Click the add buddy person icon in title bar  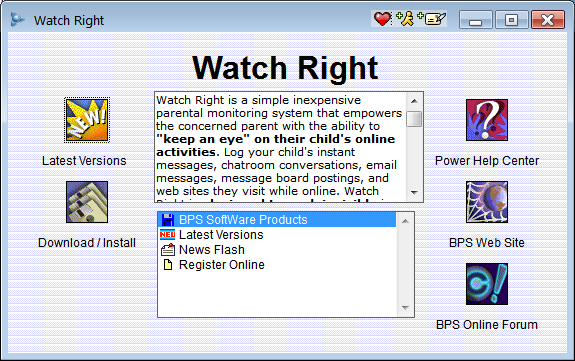[405, 19]
